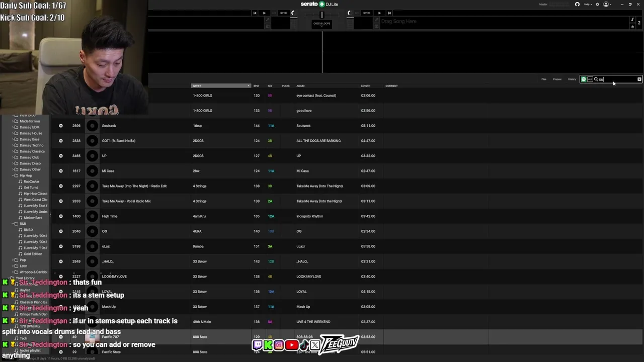
Task: Expand the Pop folder
Action: pos(13,260)
